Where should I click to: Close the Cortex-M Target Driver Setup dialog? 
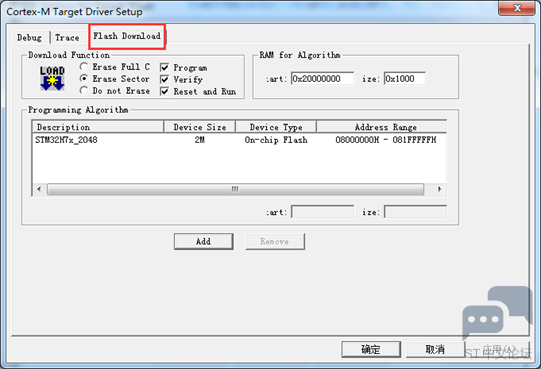tap(517, 8)
